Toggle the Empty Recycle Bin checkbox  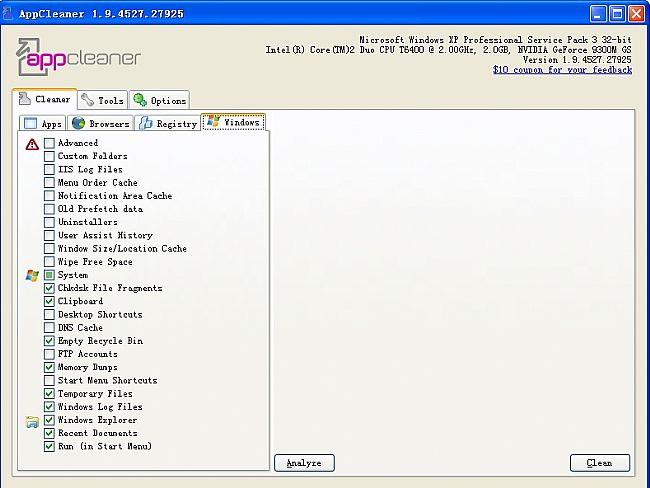49,341
